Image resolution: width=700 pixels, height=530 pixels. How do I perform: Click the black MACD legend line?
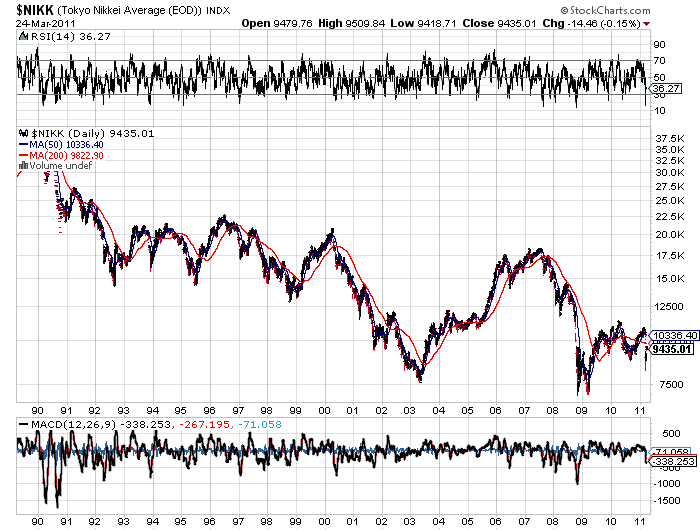click(24, 425)
